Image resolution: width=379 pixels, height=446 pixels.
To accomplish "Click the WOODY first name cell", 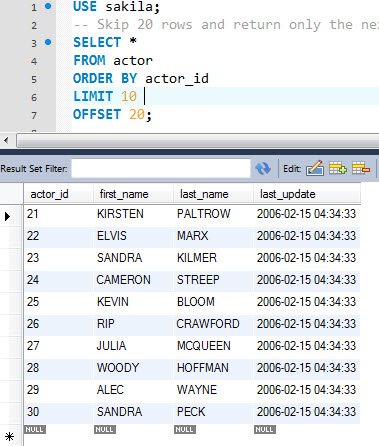I will [x=133, y=368].
